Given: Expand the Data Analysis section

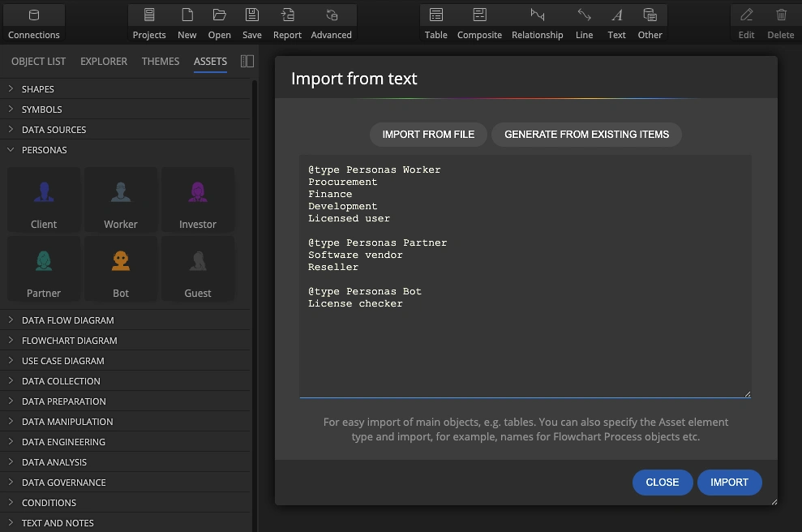Looking at the screenshot, I should 126,462.
